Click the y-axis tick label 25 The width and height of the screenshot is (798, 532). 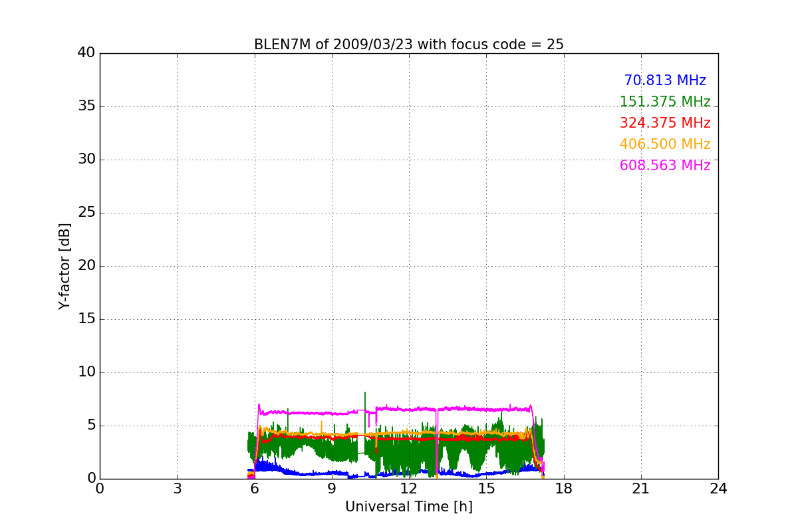pos(86,213)
